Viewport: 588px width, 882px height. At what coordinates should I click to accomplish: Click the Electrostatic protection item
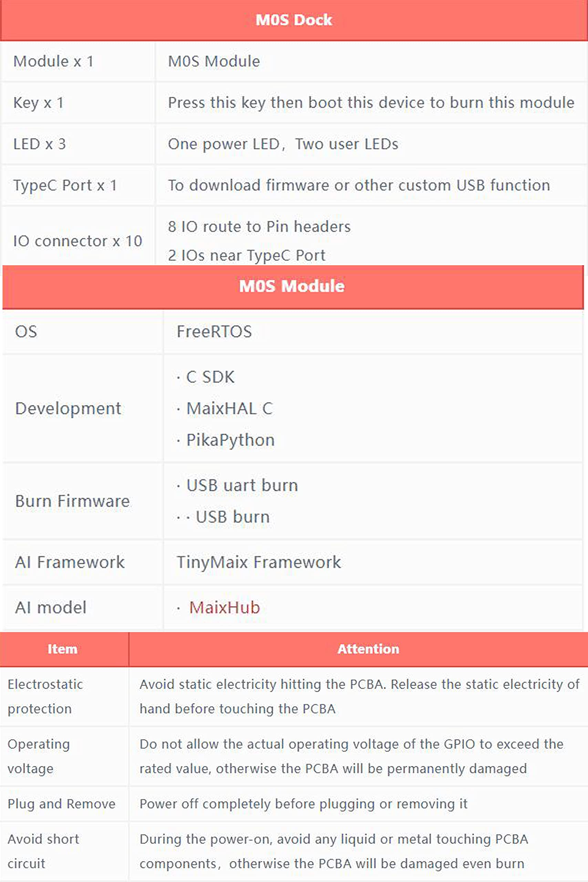(45, 696)
